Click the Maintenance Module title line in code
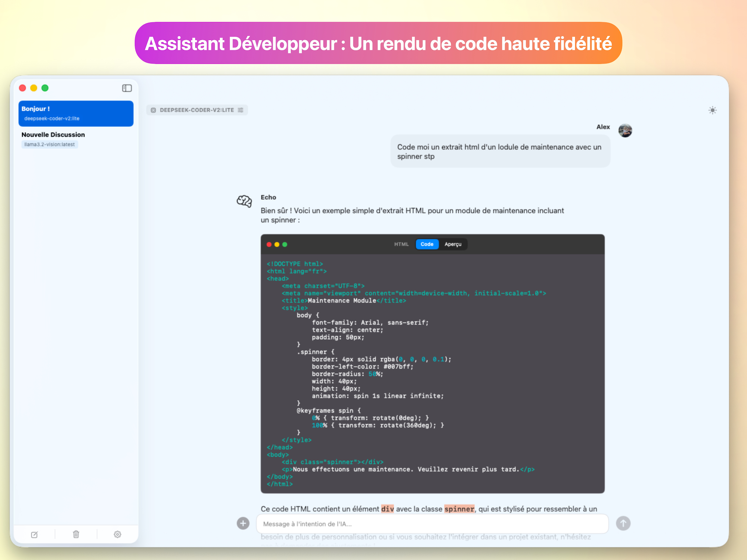The height and width of the screenshot is (560, 747). pos(344,301)
